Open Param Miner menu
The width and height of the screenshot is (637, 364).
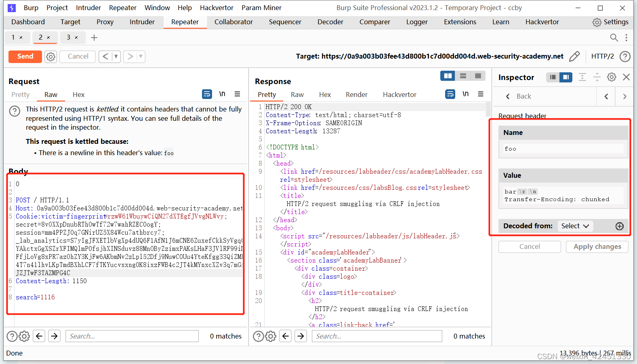click(261, 8)
